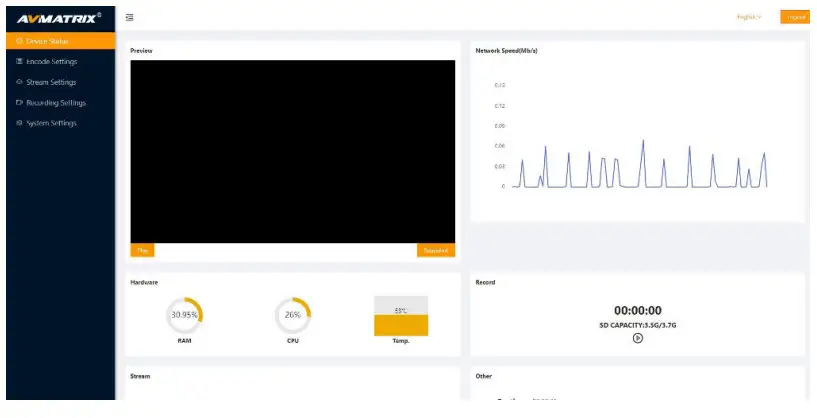The width and height of the screenshot is (817, 418).
Task: Collapse the sidebar with the hamburger icon
Action: (x=129, y=17)
